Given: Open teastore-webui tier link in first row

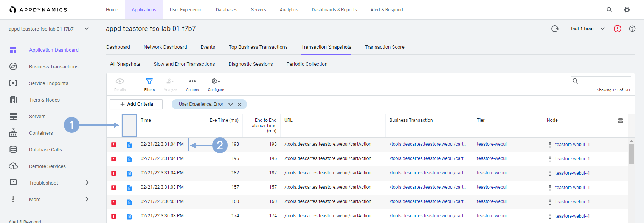Looking at the screenshot, I should click(x=491, y=144).
